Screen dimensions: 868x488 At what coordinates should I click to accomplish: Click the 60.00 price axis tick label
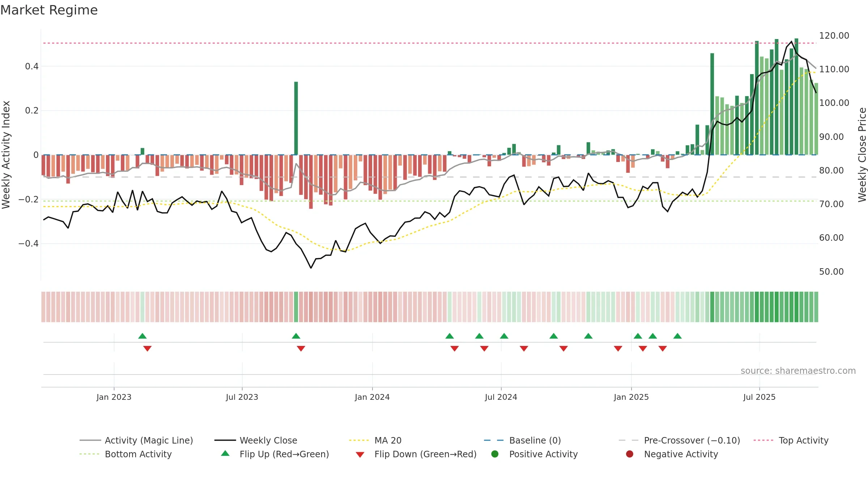831,237
